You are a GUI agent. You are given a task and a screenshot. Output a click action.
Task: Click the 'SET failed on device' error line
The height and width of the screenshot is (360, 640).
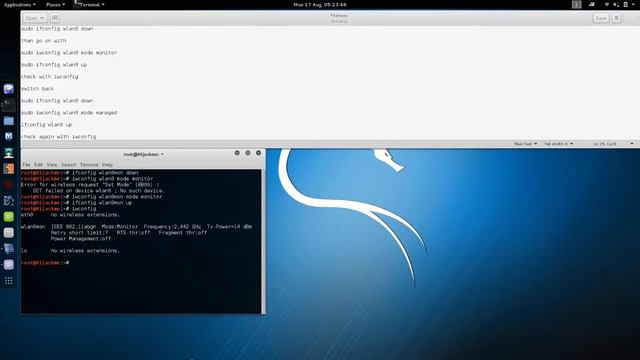click(99, 191)
